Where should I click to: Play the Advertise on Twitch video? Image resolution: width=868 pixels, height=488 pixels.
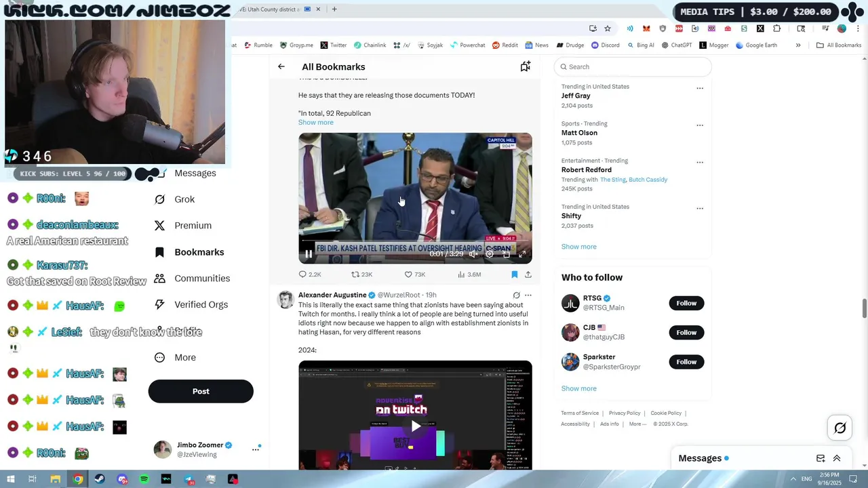415,426
